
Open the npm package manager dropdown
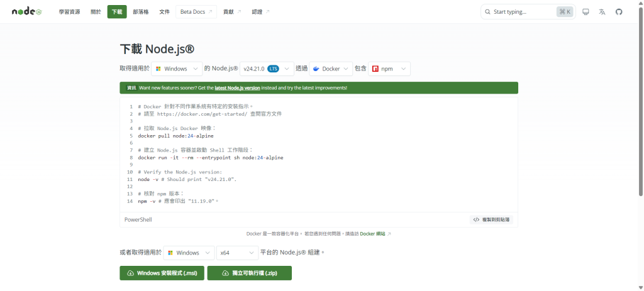coord(389,69)
